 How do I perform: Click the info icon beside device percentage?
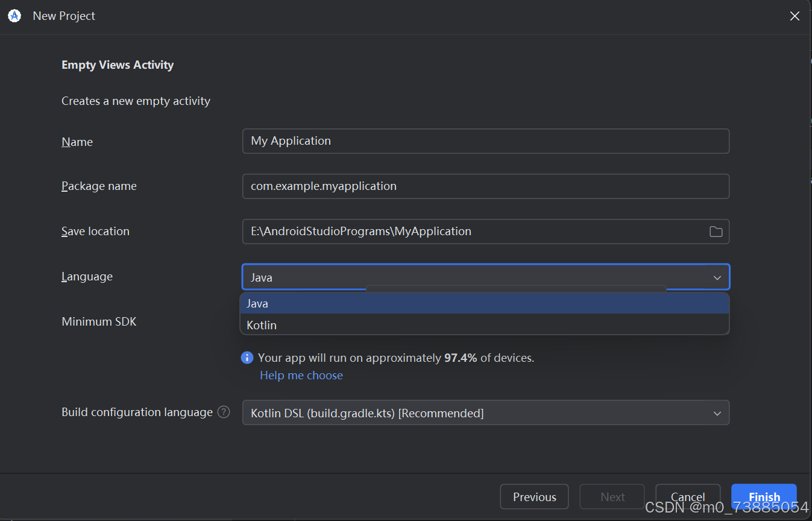(x=247, y=358)
